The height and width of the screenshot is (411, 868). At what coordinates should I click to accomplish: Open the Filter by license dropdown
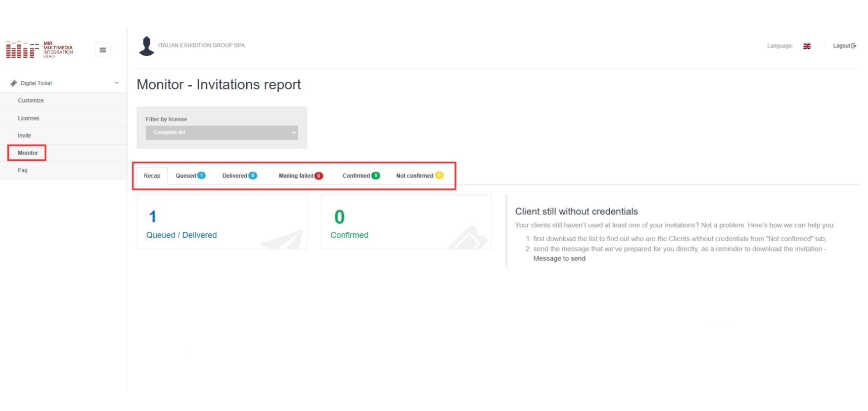pyautogui.click(x=222, y=132)
